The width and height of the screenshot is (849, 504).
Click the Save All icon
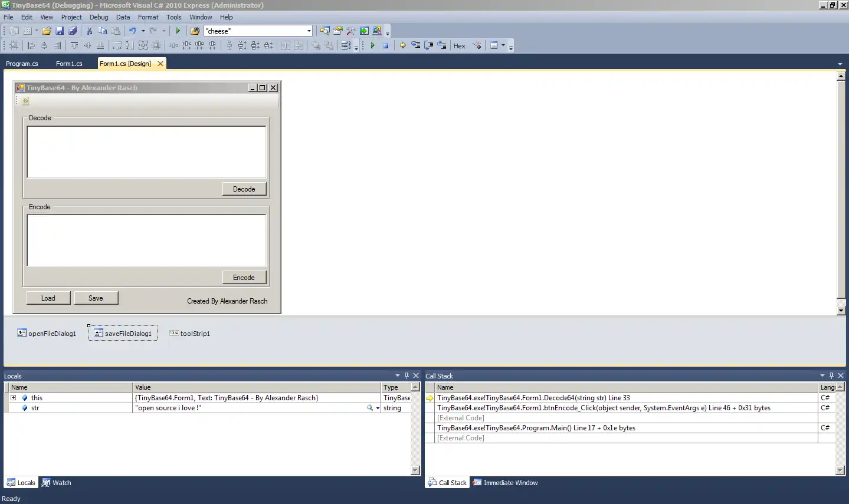click(x=73, y=31)
